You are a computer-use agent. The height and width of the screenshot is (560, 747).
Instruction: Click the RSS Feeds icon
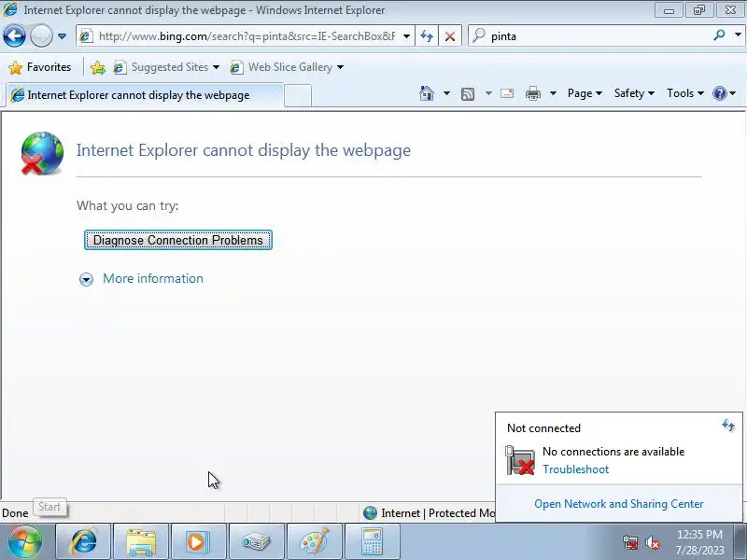[468, 94]
